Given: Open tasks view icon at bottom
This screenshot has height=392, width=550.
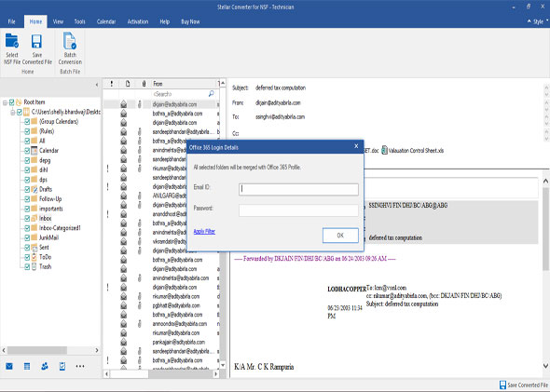Looking at the screenshot, I should [62, 367].
